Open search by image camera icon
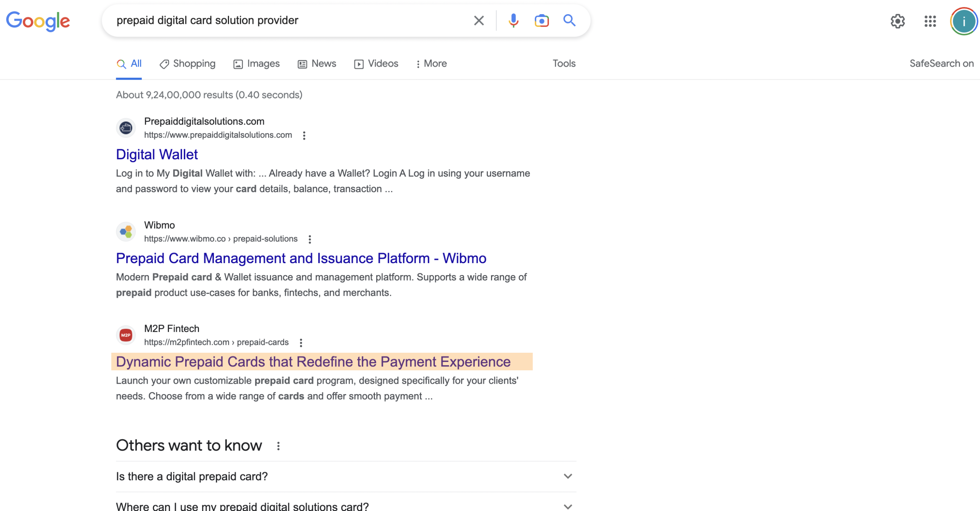This screenshot has height=511, width=980. click(541, 21)
